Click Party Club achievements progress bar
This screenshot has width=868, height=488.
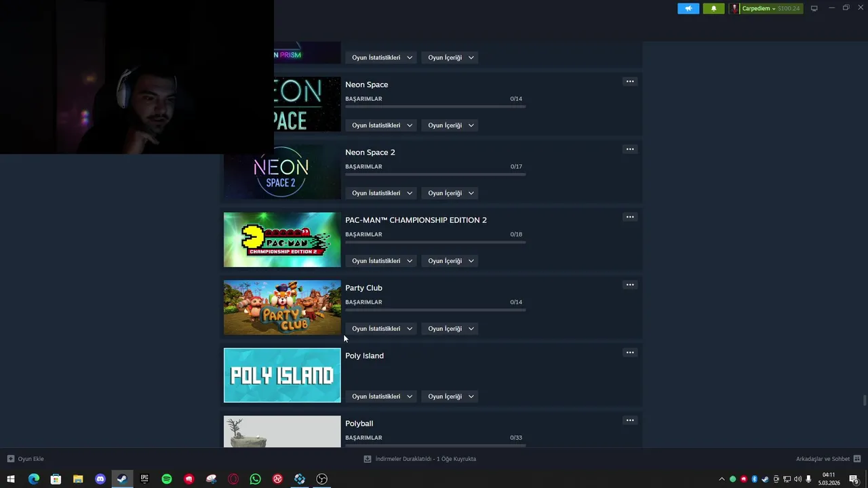click(435, 310)
